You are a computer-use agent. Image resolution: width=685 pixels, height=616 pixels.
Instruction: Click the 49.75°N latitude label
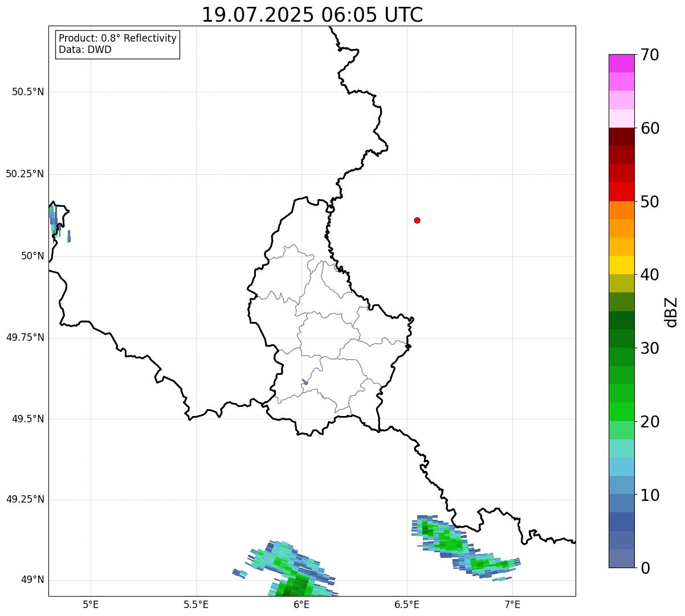click(25, 337)
